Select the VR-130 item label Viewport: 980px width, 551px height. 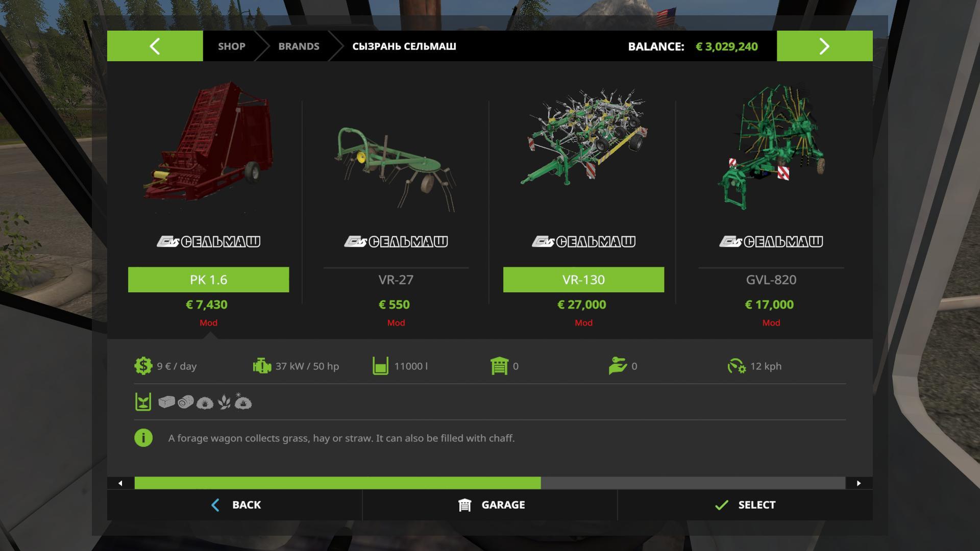point(583,280)
